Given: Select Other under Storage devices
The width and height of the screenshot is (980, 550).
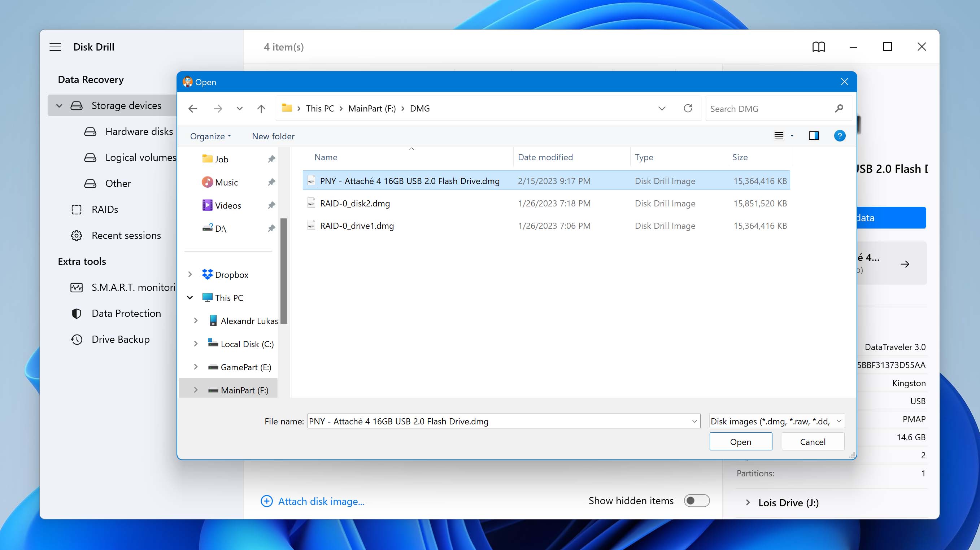Looking at the screenshot, I should click(118, 183).
